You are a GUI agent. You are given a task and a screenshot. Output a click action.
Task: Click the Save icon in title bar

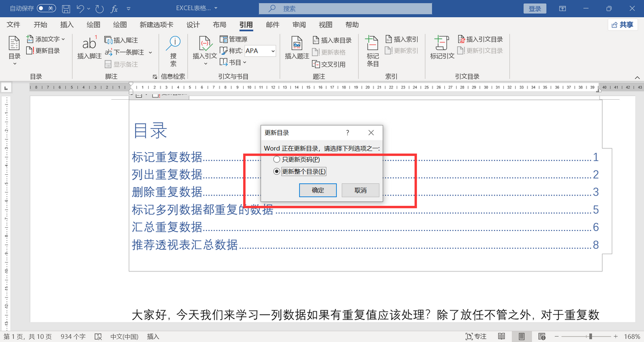tap(66, 9)
